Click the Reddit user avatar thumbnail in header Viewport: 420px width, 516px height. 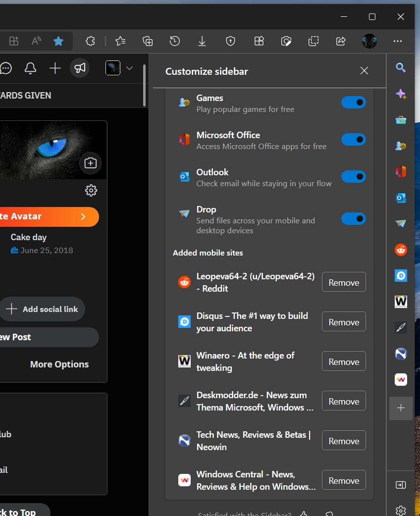[112, 68]
